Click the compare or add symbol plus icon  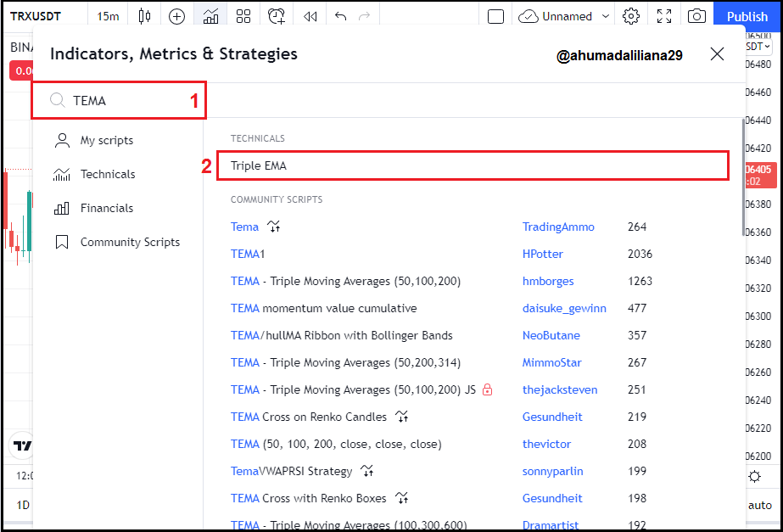pos(176,16)
